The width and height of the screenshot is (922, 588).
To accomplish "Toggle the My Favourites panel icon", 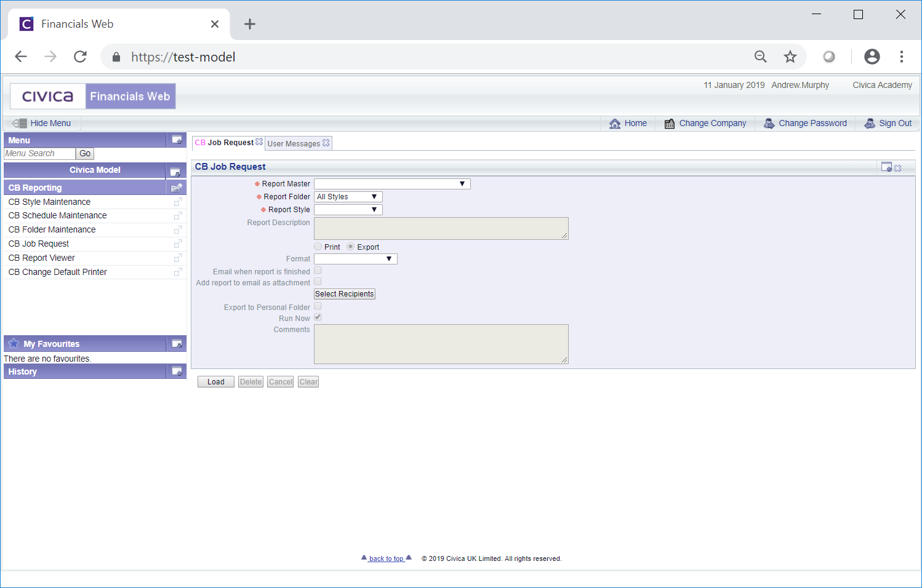I will [177, 344].
